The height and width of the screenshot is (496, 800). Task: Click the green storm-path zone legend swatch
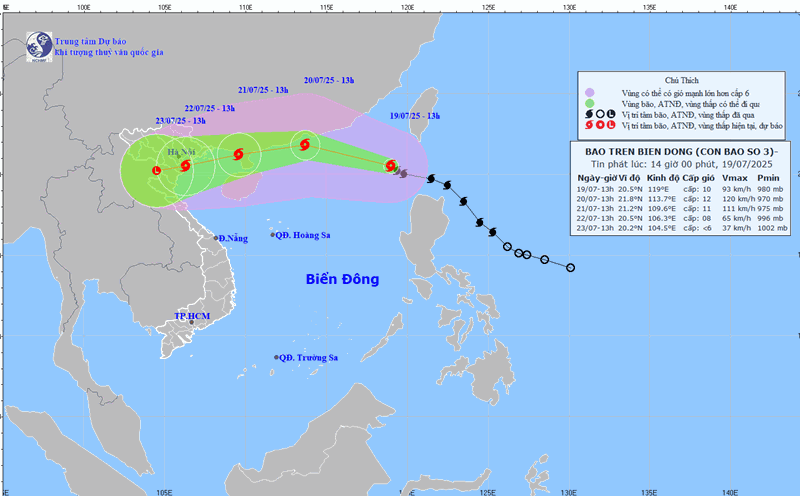(589, 101)
